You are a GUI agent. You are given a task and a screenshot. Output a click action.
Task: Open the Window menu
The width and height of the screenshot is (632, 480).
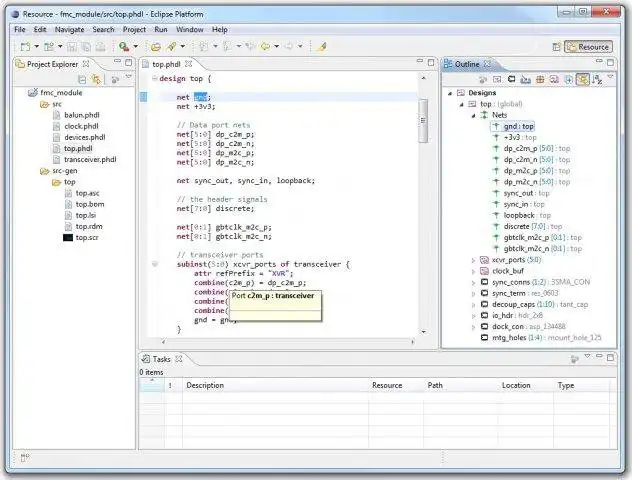point(189,29)
